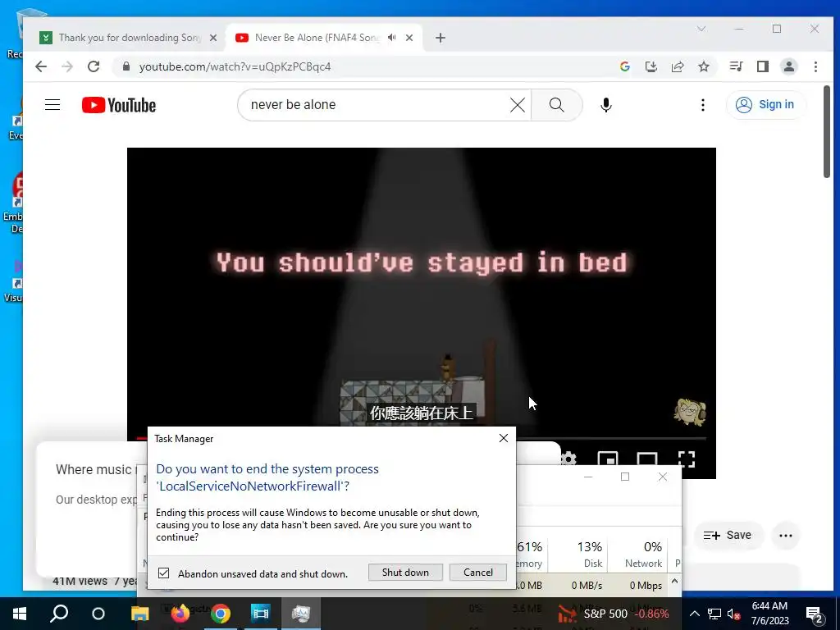Switch video to theater mode
Viewport: 840px width, 630px height.
pos(647,459)
